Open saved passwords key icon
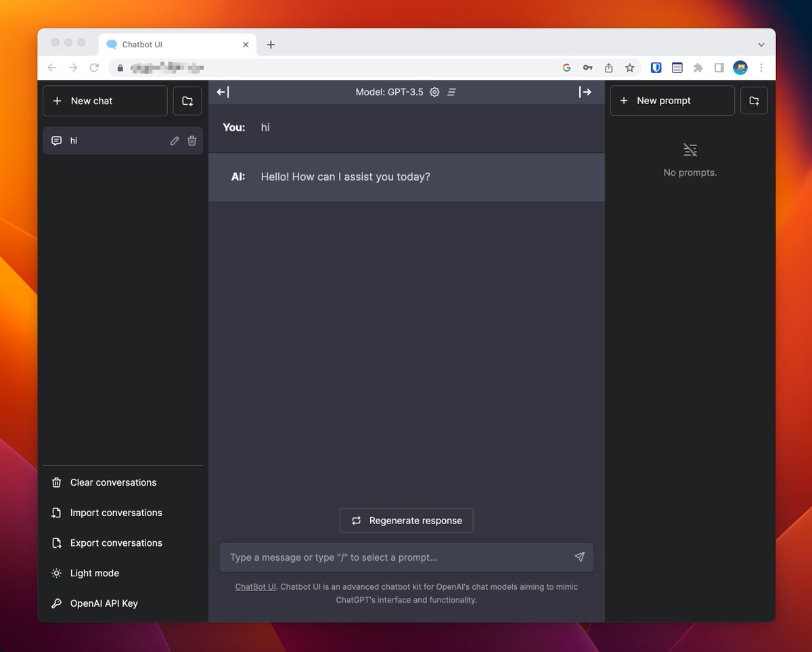 pos(588,68)
